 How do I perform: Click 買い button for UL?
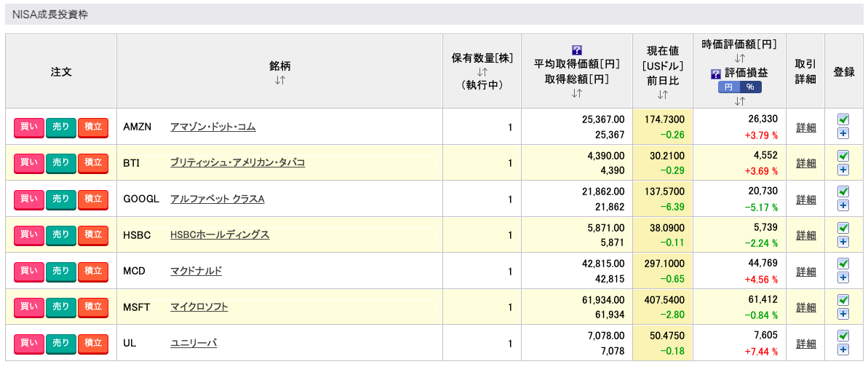(x=29, y=343)
